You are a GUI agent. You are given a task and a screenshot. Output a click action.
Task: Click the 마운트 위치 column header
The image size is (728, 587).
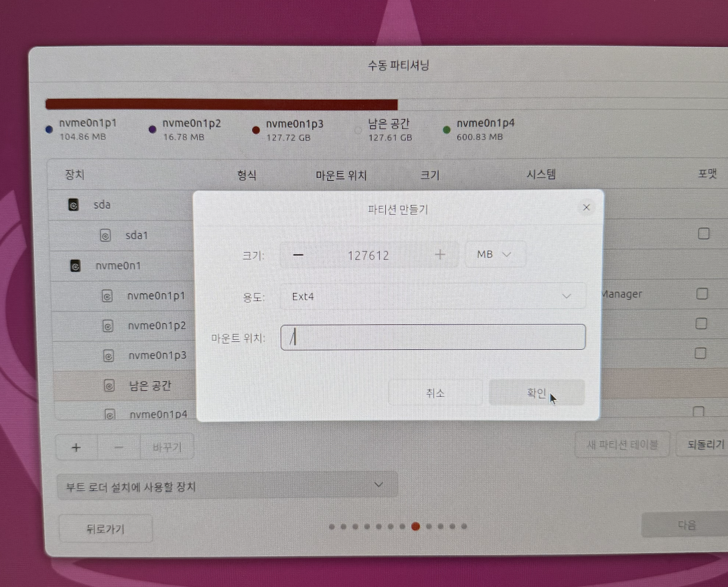point(341,175)
